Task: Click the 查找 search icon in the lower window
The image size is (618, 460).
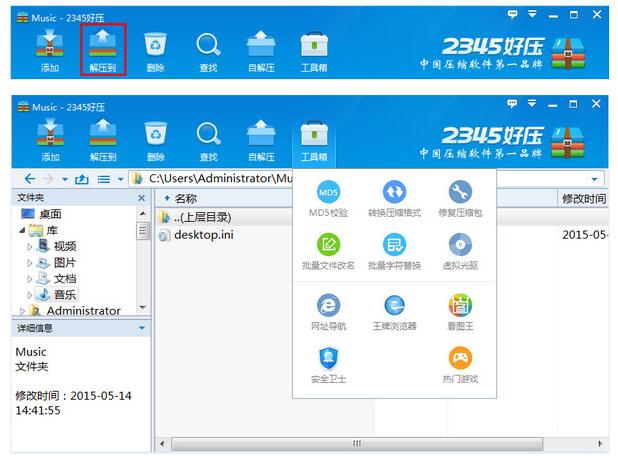Action: click(208, 140)
